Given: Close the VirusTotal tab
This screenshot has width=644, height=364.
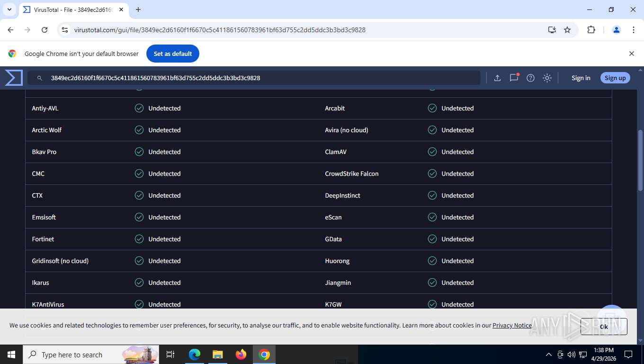Looking at the screenshot, I should [x=121, y=9].
